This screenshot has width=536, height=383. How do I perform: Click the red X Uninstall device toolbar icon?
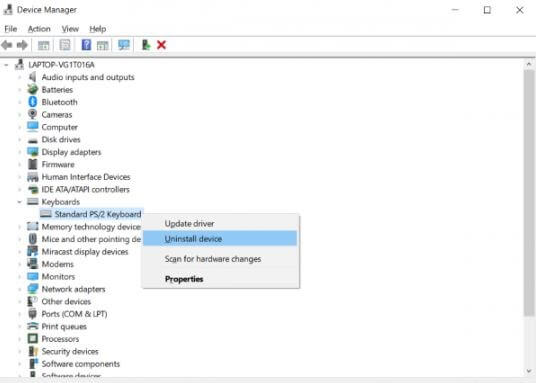pos(161,45)
